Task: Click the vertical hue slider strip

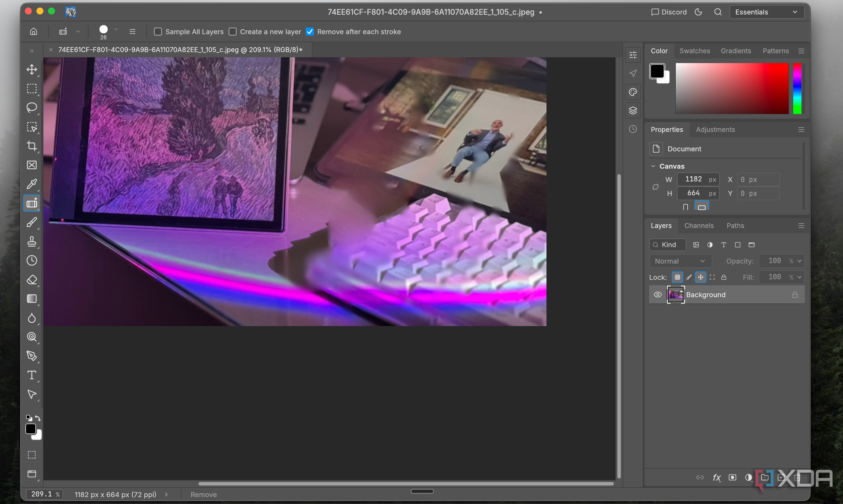Action: tap(797, 89)
